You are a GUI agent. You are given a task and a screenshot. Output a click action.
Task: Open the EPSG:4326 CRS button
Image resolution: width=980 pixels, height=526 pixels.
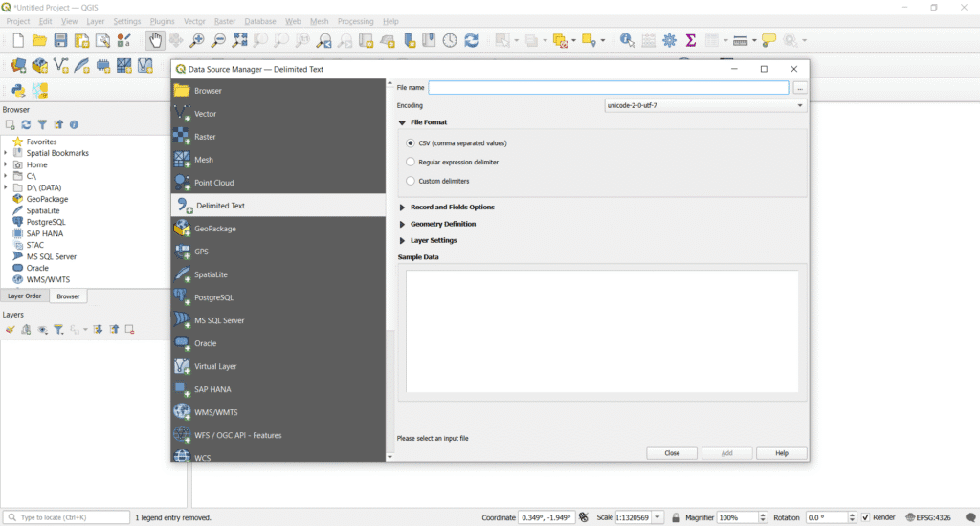(928, 517)
